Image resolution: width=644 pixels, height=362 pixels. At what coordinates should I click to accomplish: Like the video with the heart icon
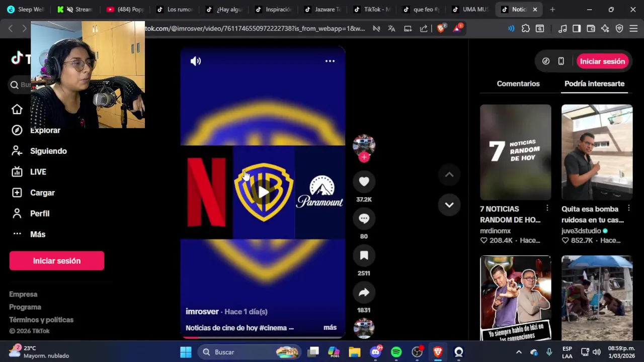click(x=364, y=182)
